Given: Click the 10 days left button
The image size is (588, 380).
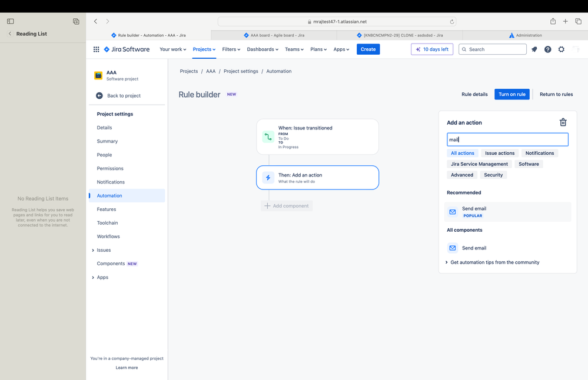Looking at the screenshot, I should pyautogui.click(x=432, y=49).
